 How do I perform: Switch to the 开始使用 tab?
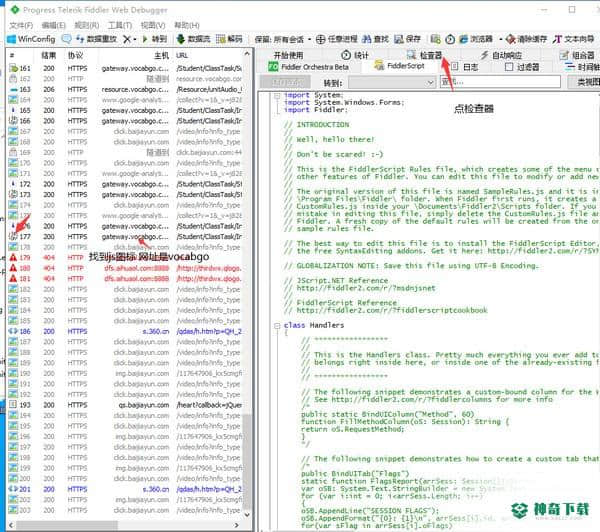pos(288,55)
